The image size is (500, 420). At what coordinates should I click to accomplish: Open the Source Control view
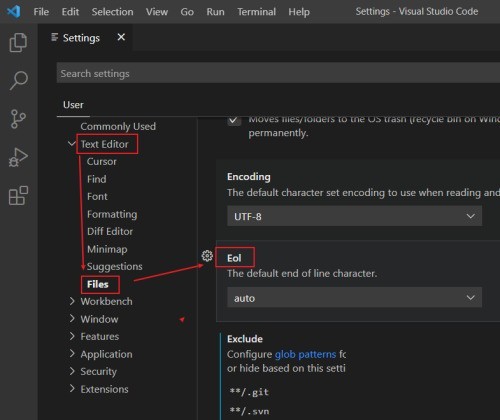(x=18, y=119)
